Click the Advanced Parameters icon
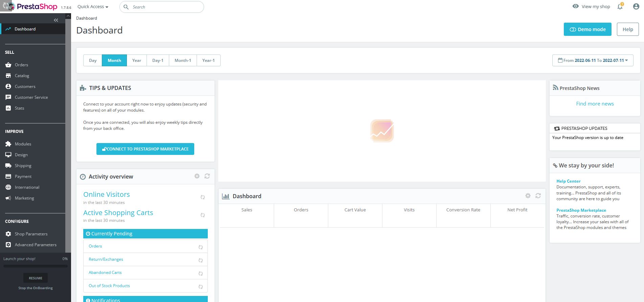Image resolution: width=644 pixels, height=302 pixels. [x=8, y=245]
